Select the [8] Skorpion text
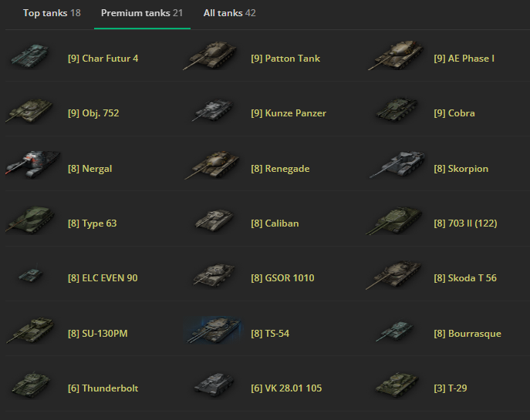This screenshot has height=420, width=530. pos(461,169)
